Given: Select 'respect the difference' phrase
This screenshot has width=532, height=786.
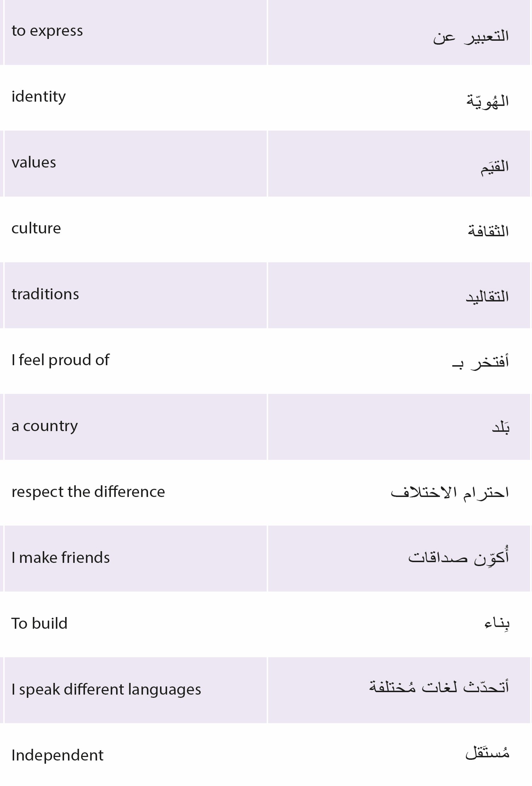Looking at the screenshot, I should (88, 492).
